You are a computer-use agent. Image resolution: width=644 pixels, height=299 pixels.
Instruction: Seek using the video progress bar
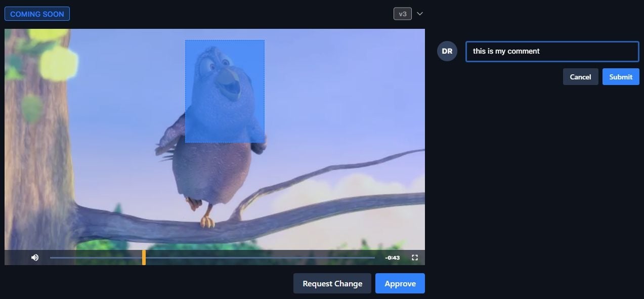[x=212, y=258]
